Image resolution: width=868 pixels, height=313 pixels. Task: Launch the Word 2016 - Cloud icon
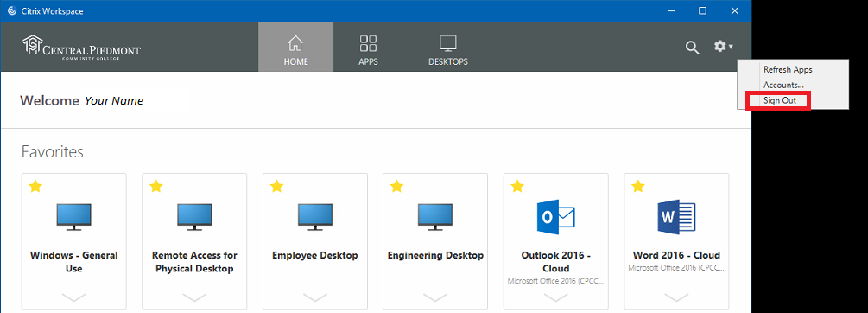(676, 217)
